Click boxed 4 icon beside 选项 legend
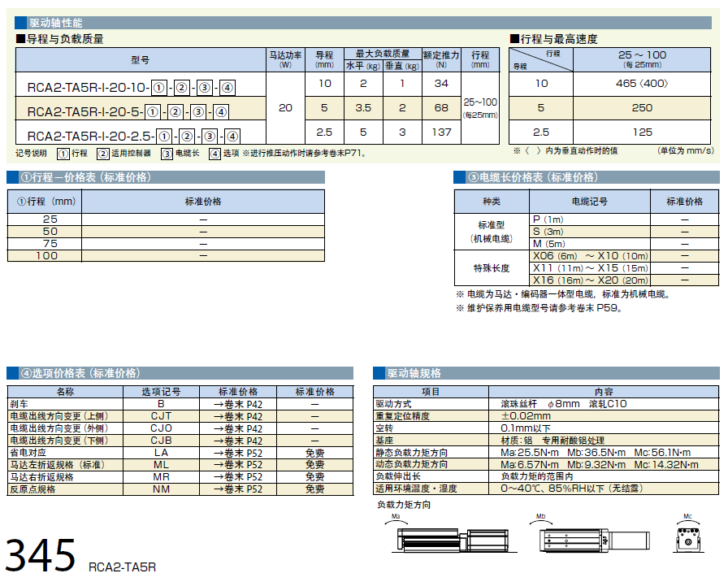Image resolution: width=728 pixels, height=582 pixels. tap(214, 153)
